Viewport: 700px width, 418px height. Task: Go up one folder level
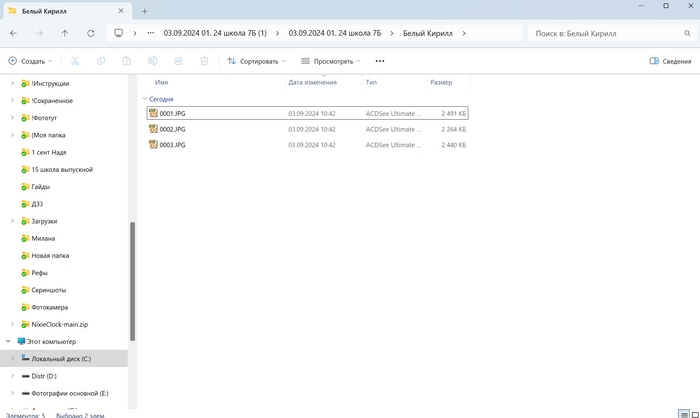click(x=65, y=33)
